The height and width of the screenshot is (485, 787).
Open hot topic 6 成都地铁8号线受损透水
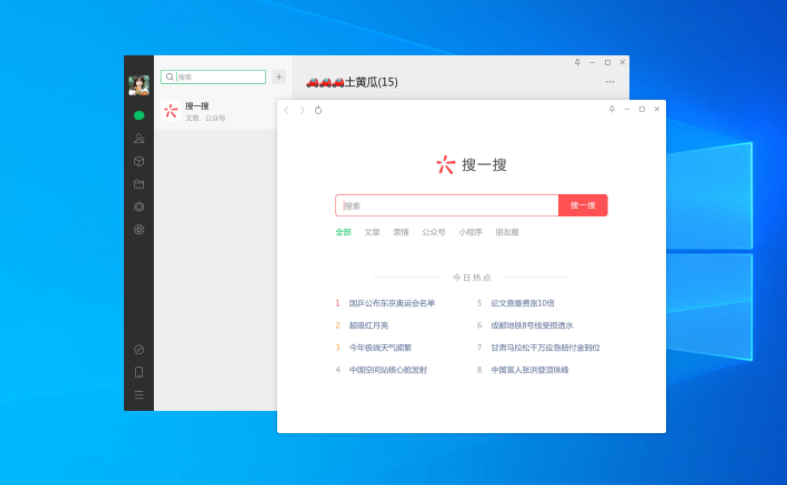[x=532, y=325]
